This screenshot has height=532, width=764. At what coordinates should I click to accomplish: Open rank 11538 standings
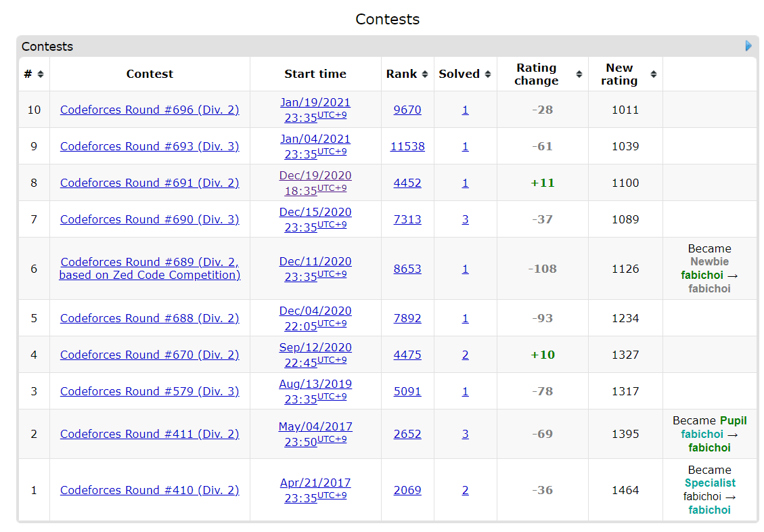tap(407, 146)
